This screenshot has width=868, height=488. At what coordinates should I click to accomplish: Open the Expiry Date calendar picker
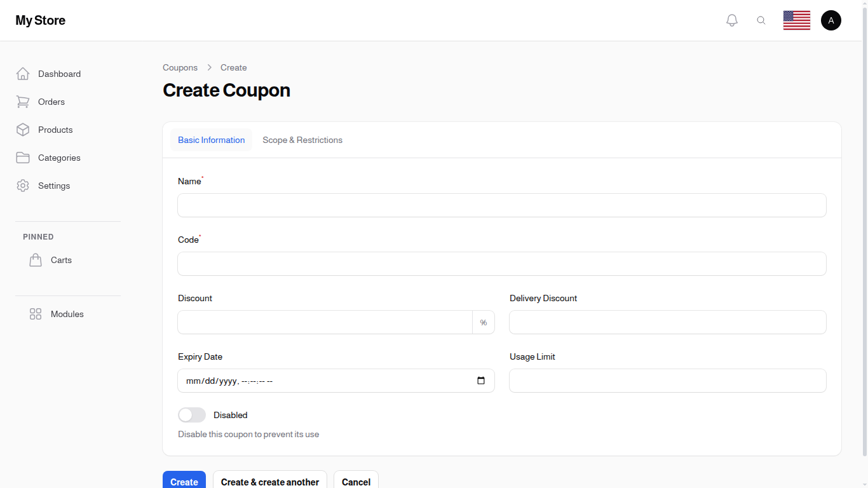pyautogui.click(x=482, y=381)
